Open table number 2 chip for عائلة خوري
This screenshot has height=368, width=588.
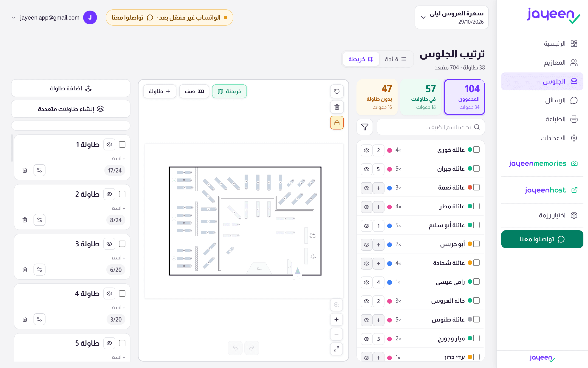pyautogui.click(x=378, y=150)
